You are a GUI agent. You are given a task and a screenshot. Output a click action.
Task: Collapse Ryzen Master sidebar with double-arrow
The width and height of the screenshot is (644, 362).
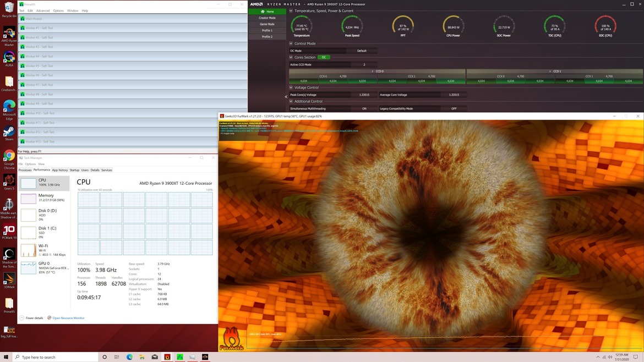tap(286, 97)
